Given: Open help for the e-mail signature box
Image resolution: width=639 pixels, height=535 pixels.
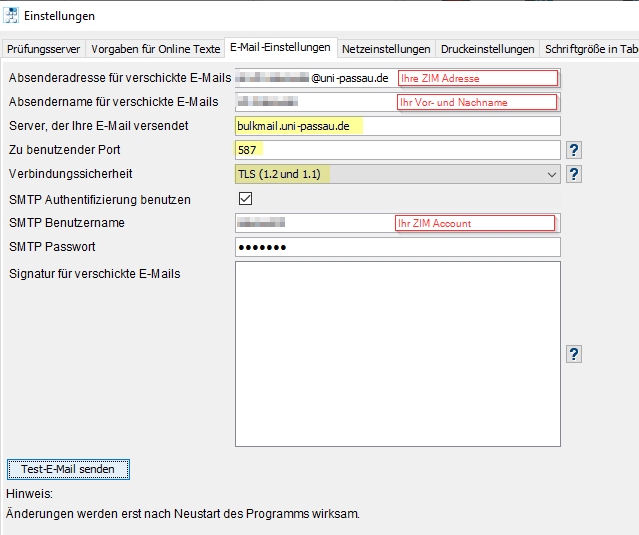Looking at the screenshot, I should click(574, 354).
